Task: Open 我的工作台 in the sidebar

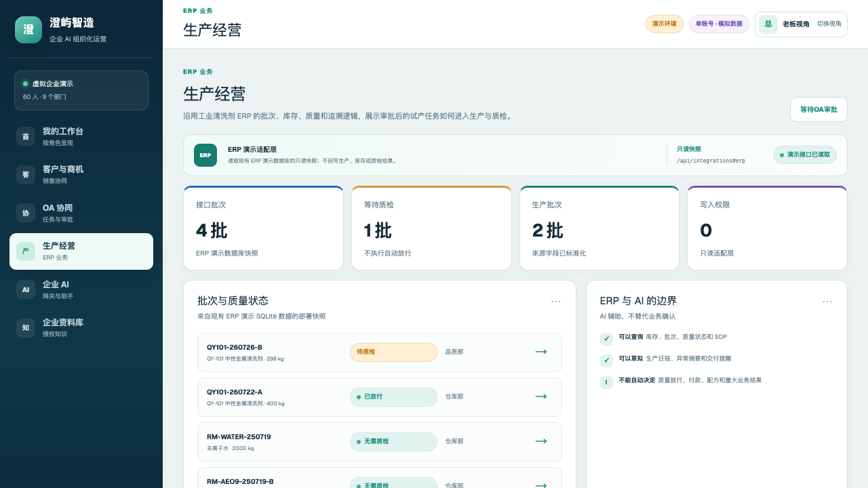Action: point(81,136)
